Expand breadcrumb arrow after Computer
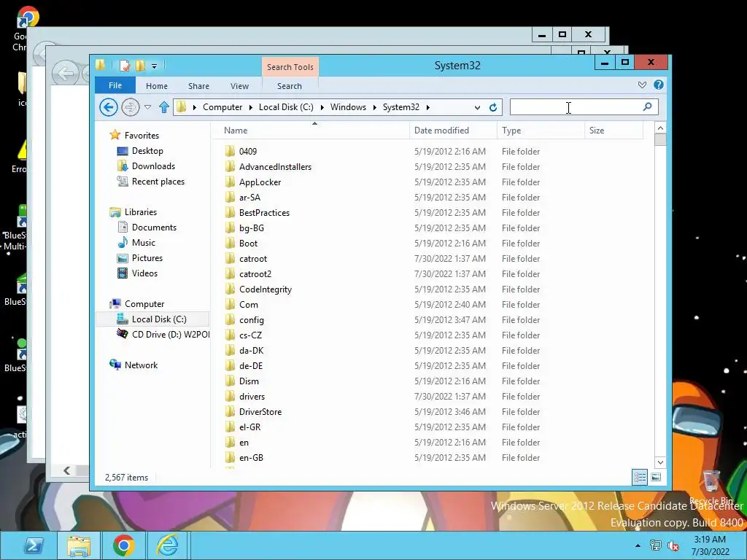 pyautogui.click(x=251, y=108)
